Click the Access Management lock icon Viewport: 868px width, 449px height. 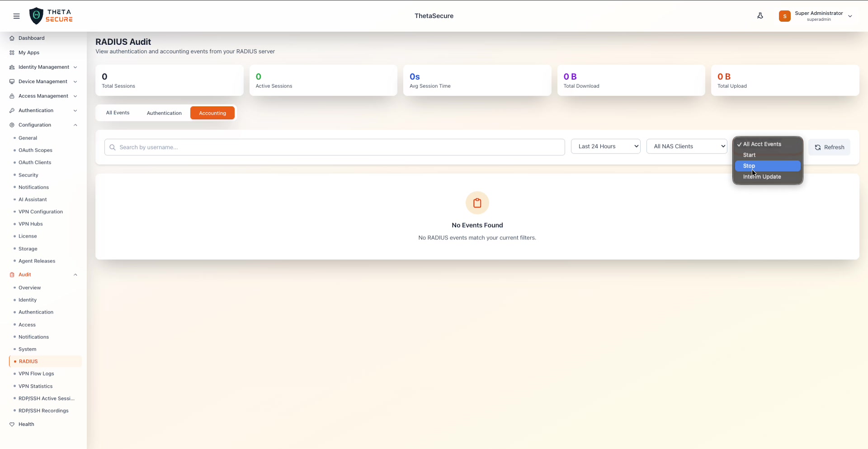click(12, 96)
